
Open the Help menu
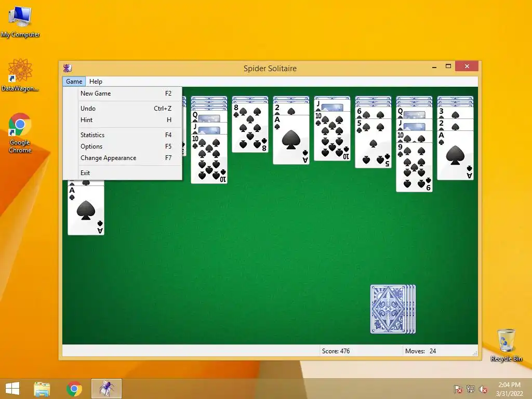pyautogui.click(x=96, y=82)
